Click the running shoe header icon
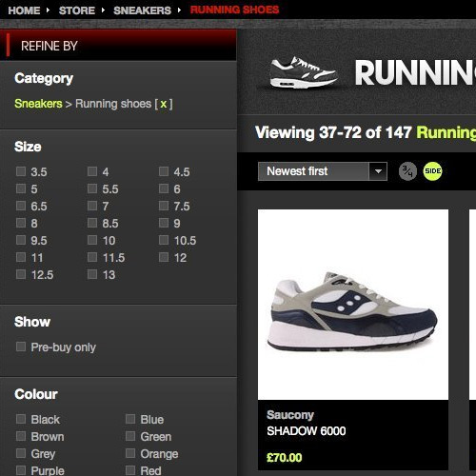This screenshot has width=476, height=476. (x=303, y=73)
